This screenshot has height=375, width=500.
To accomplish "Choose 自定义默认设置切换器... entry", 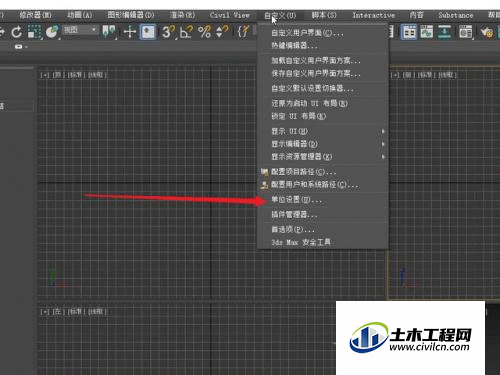I will 313,89.
